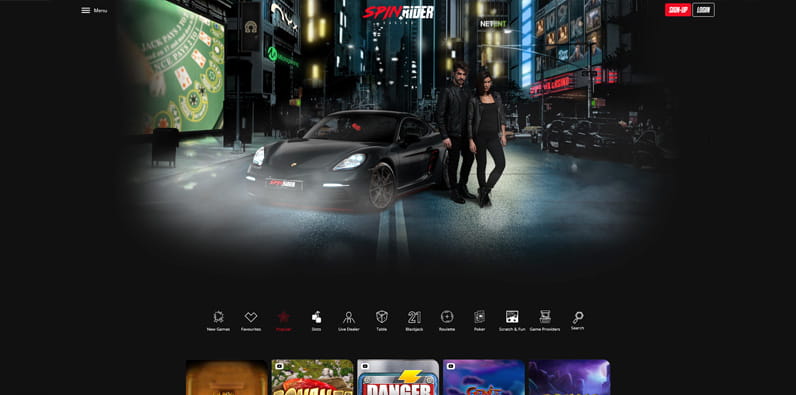Open the hamburger Menu
The image size is (796, 395).
[x=94, y=10]
